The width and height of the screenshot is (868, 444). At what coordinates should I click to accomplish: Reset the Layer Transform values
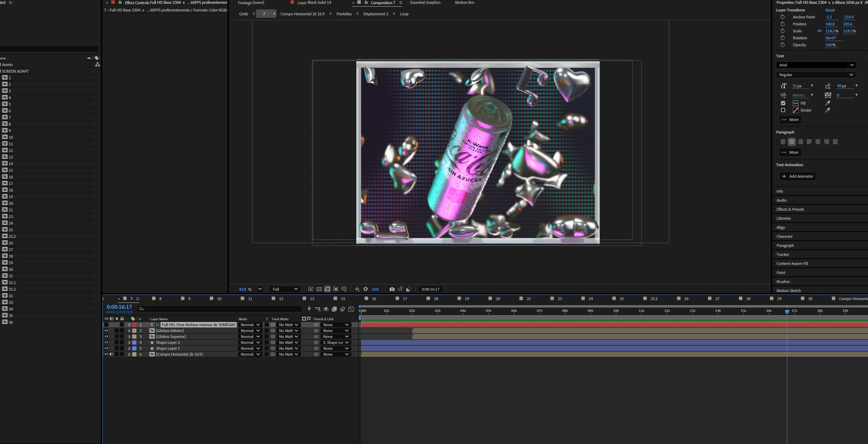point(830,10)
